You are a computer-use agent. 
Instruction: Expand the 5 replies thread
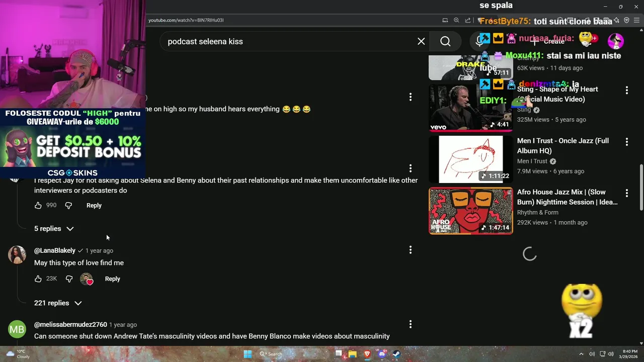coord(54,229)
